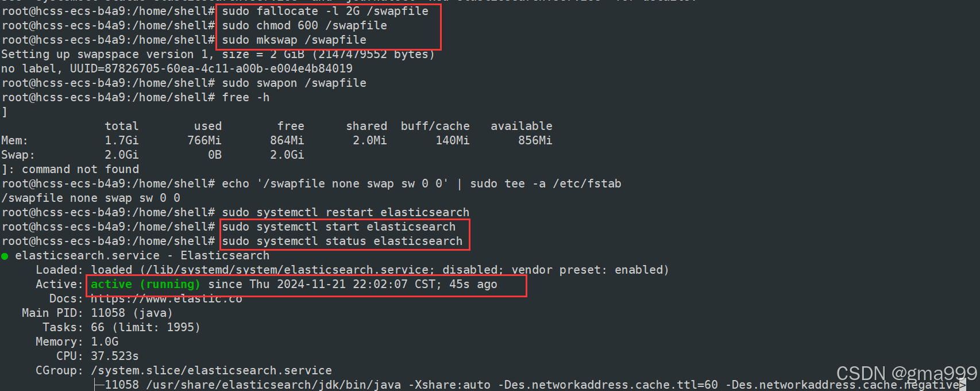The height and width of the screenshot is (391, 980).
Task: Click the 'sudo fallocate -l 2G /swapfile' command
Action: click(x=325, y=11)
